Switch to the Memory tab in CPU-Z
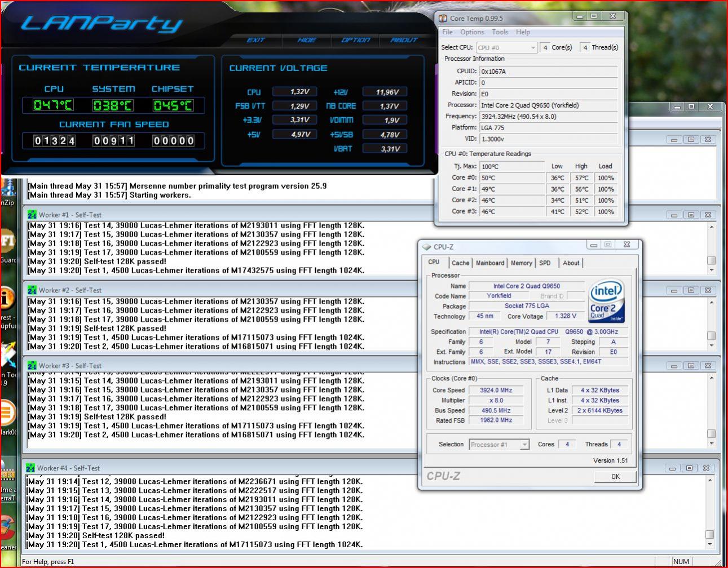728x568 pixels. [x=521, y=263]
